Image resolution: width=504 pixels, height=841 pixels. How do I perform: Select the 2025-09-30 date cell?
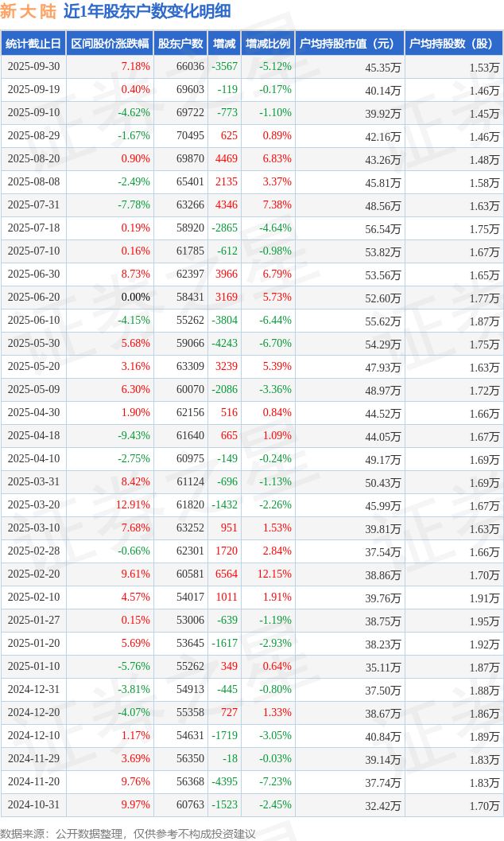pyautogui.click(x=33, y=67)
